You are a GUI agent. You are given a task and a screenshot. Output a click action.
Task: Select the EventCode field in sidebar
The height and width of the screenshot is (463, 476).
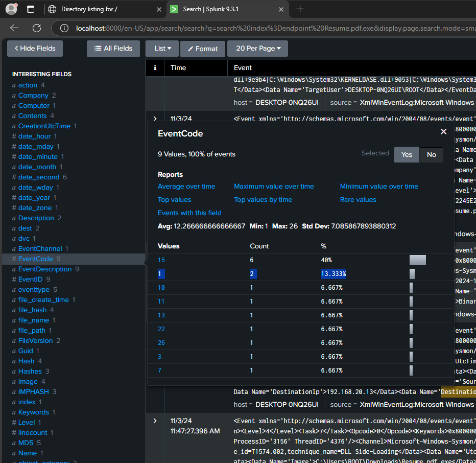tap(35, 259)
